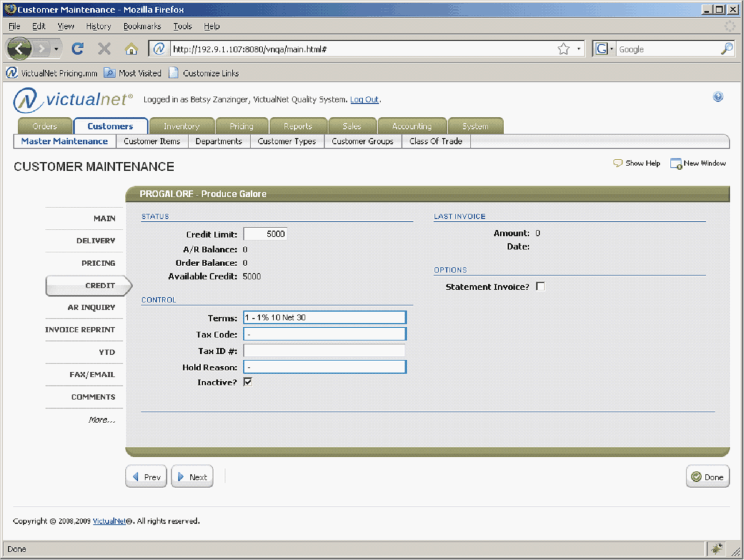
Task: Open the search engine selector dropdown
Action: tap(604, 49)
